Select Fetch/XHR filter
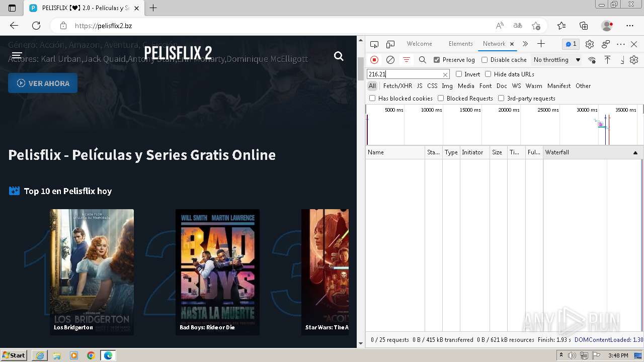Viewport: 644px width, 362px height. click(397, 86)
